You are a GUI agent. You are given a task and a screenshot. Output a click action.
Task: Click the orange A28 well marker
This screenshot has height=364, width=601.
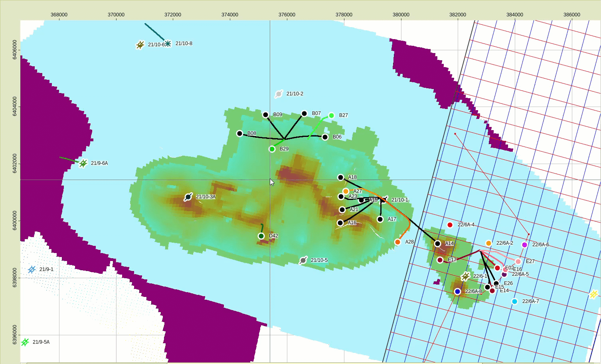pos(397,242)
